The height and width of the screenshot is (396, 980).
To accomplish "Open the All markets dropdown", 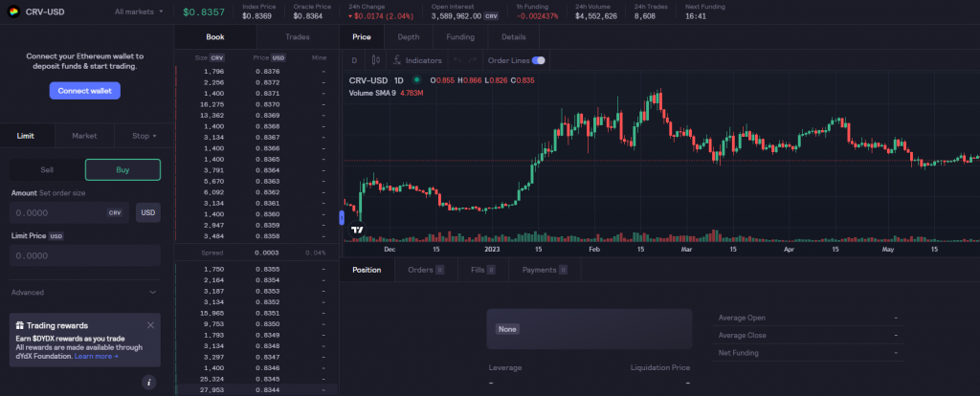I will click(139, 11).
